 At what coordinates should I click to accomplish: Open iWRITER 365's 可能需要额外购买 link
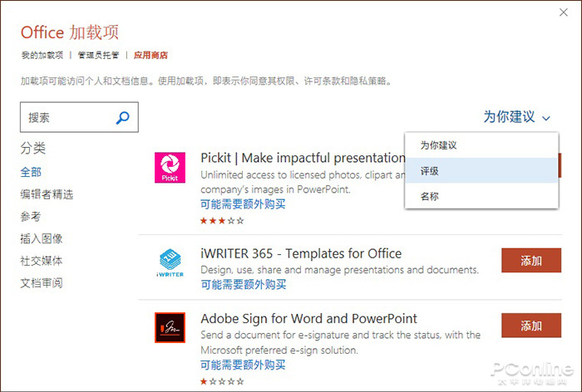click(243, 285)
